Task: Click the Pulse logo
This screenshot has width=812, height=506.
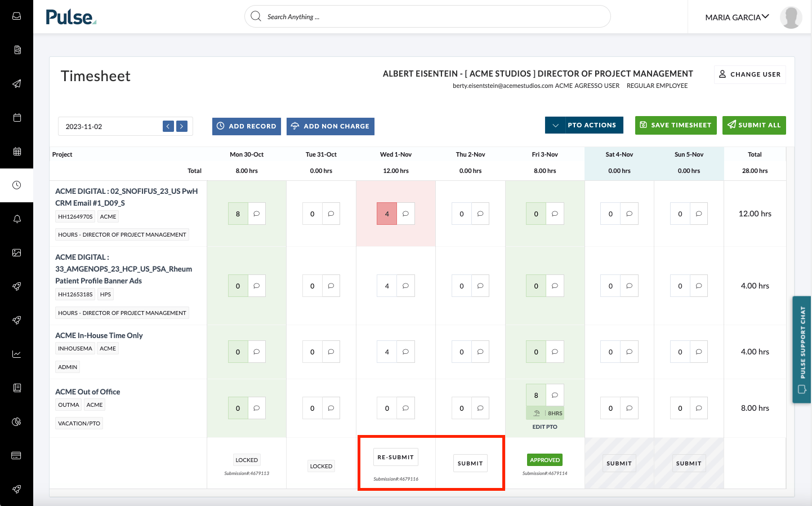Action: pyautogui.click(x=71, y=17)
